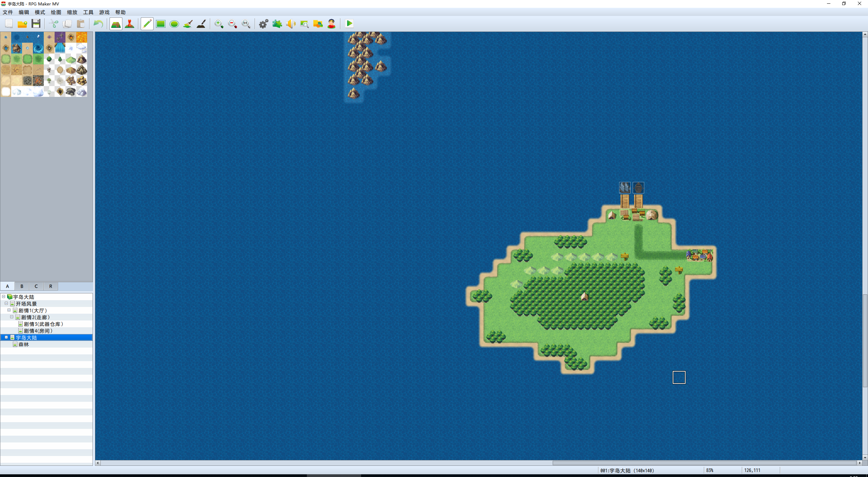Click the 83% zoom value in the status bar
This screenshot has height=477, width=868.
click(x=710, y=471)
